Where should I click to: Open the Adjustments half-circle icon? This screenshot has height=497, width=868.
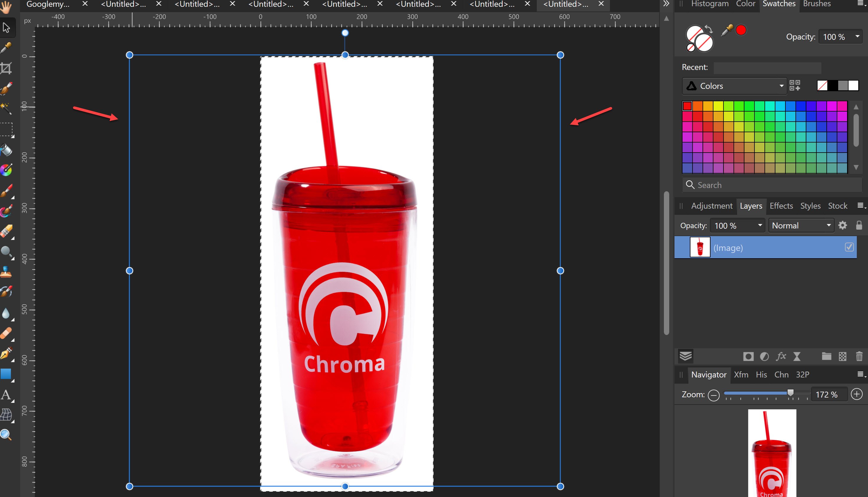pos(764,357)
